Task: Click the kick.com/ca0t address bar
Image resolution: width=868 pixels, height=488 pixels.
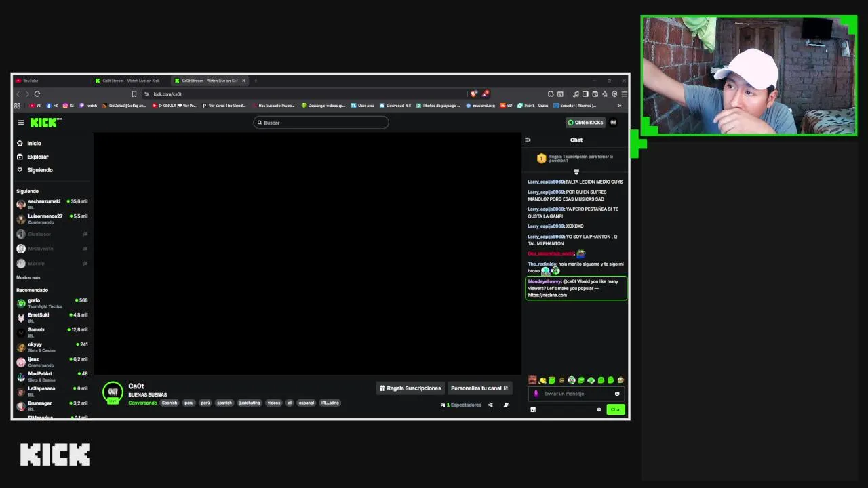Action: tap(305, 94)
